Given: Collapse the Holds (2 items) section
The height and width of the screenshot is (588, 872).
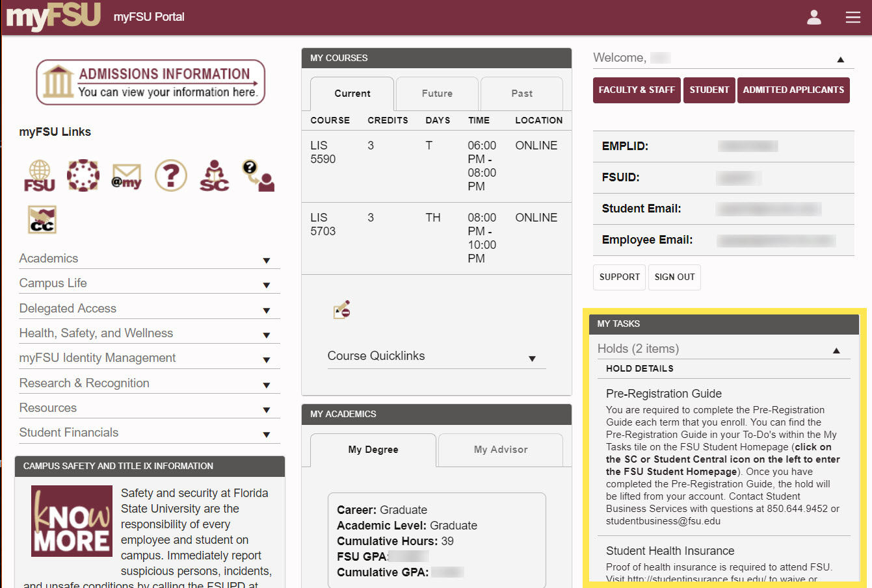Looking at the screenshot, I should 836,350.
